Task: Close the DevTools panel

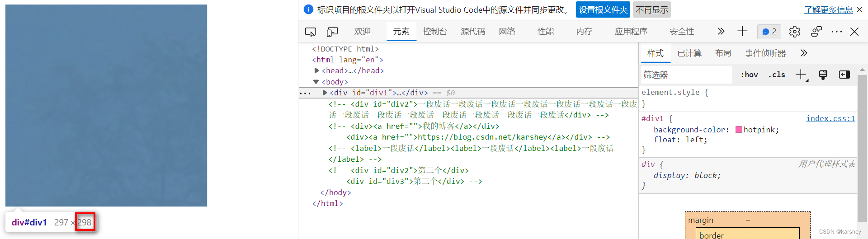Action: click(x=854, y=32)
